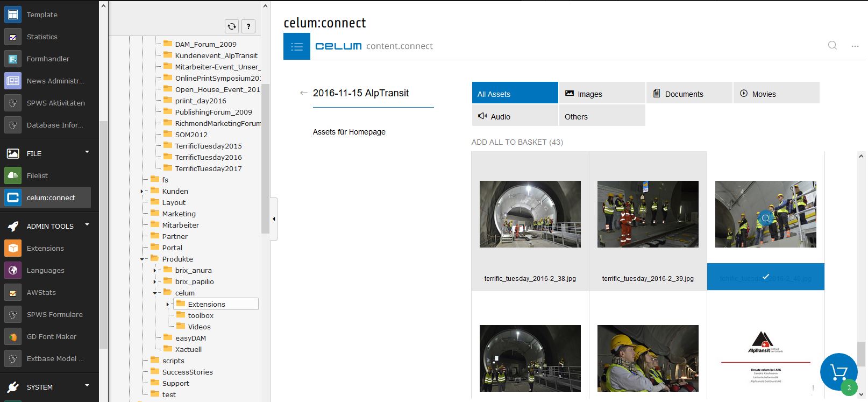Expand the Kunden folder
The width and height of the screenshot is (868, 402).
click(142, 191)
